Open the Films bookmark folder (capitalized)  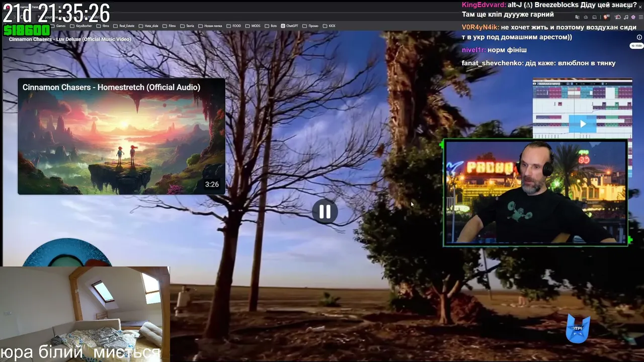point(170,26)
